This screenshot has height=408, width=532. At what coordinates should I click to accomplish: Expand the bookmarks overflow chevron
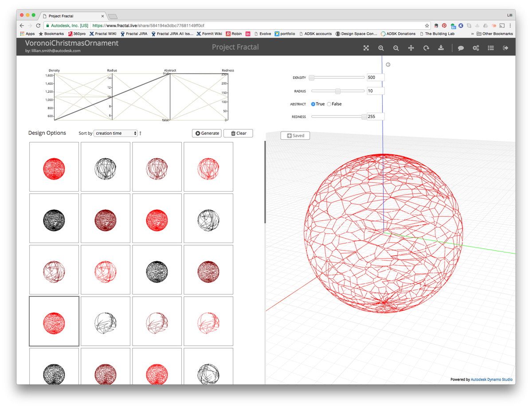(x=473, y=34)
